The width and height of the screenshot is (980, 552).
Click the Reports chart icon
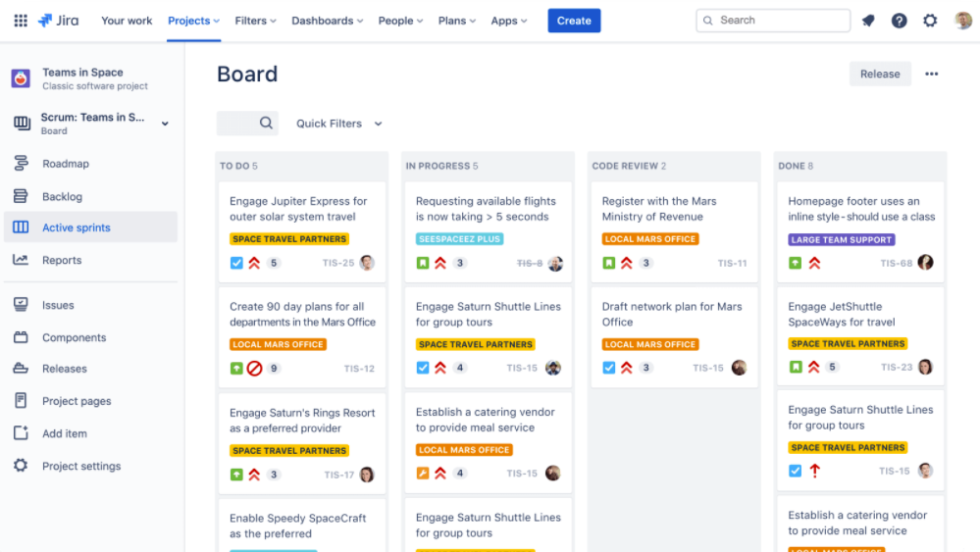click(x=21, y=260)
